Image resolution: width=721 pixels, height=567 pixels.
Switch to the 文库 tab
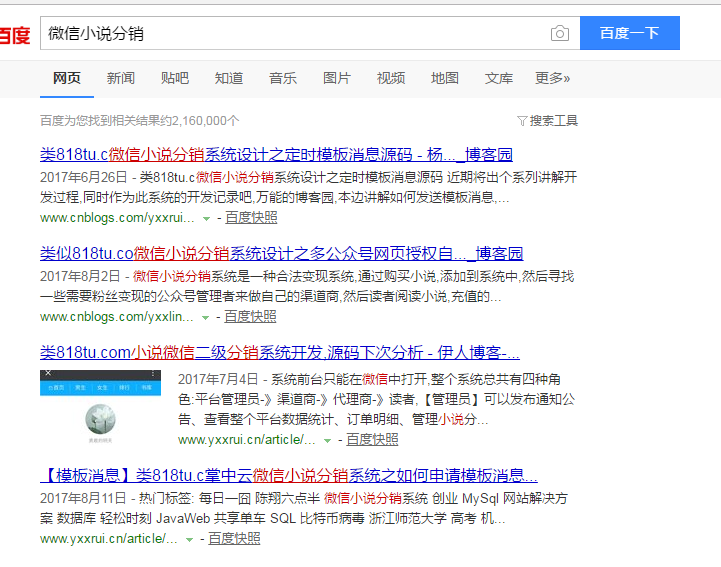point(499,78)
